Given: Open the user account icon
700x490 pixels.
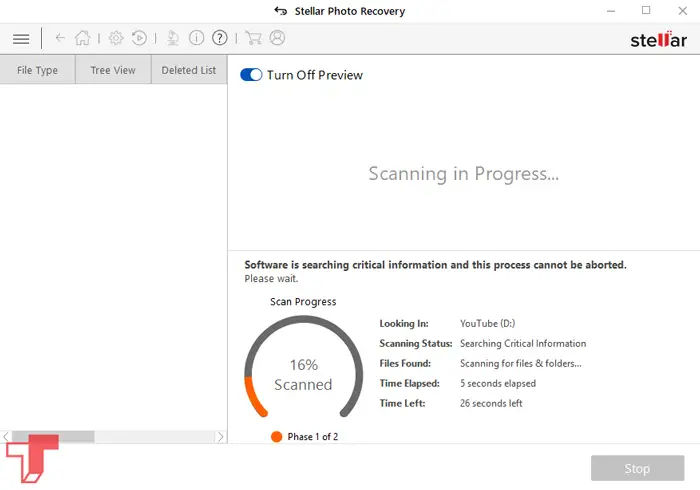Looking at the screenshot, I should [x=277, y=38].
